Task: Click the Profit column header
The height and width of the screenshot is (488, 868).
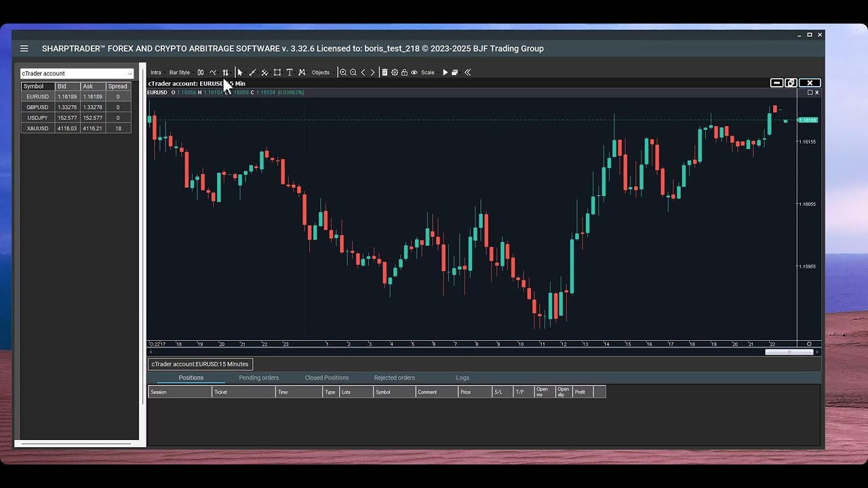Action: point(583,392)
